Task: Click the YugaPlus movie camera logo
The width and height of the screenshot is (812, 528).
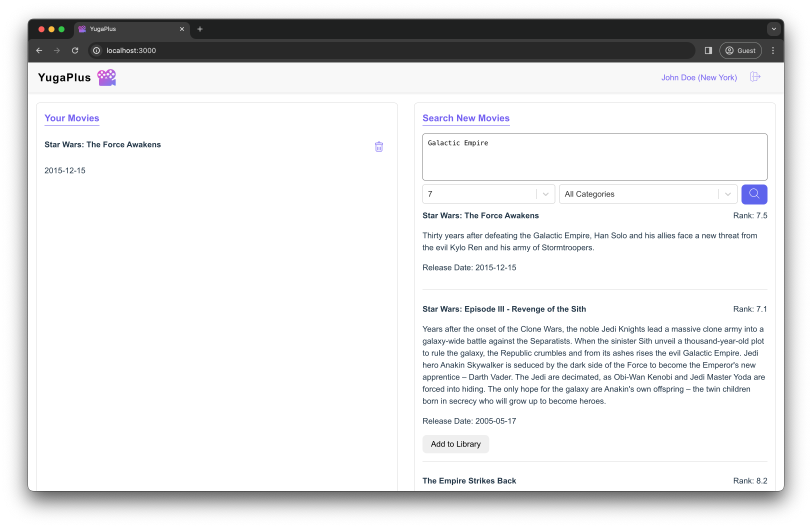Action: (106, 77)
